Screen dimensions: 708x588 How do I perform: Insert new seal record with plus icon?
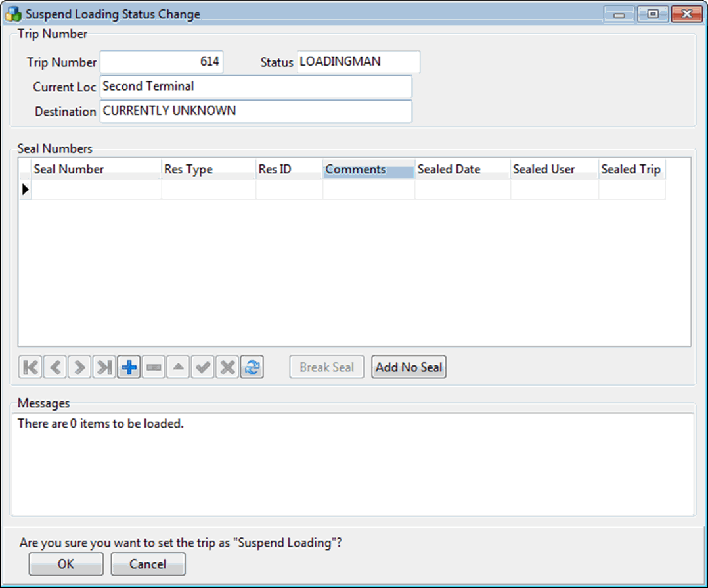pos(129,367)
